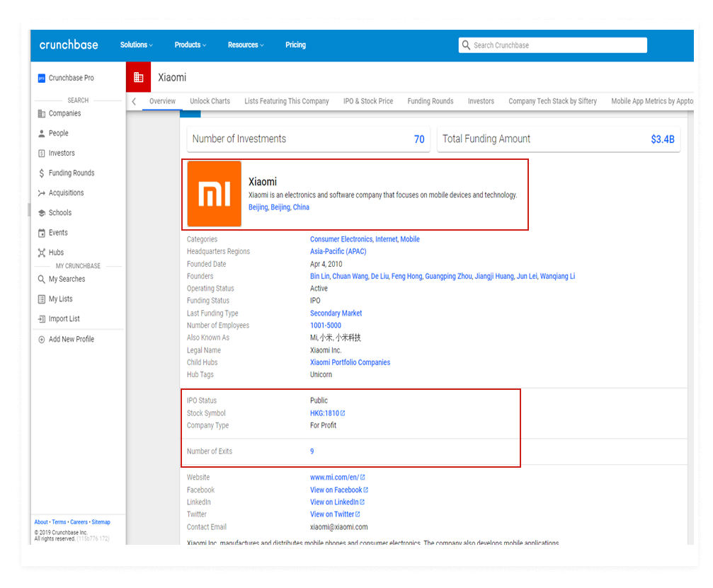Screen dimensions: 713x588
Task: Go to IPO & Stock Price tab
Action: click(368, 101)
